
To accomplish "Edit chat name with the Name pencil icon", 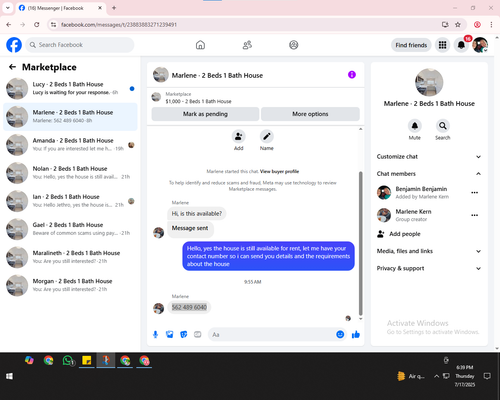I will (x=267, y=136).
